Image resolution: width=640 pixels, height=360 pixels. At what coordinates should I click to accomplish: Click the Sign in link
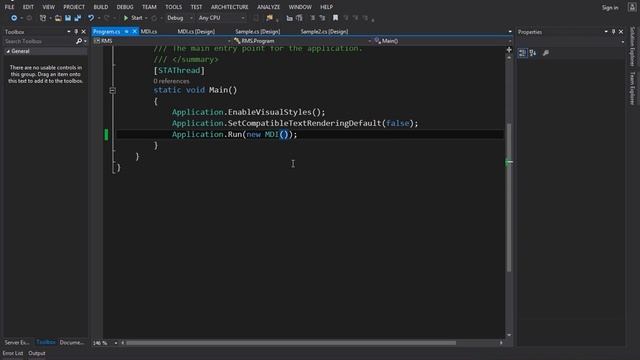click(610, 7)
